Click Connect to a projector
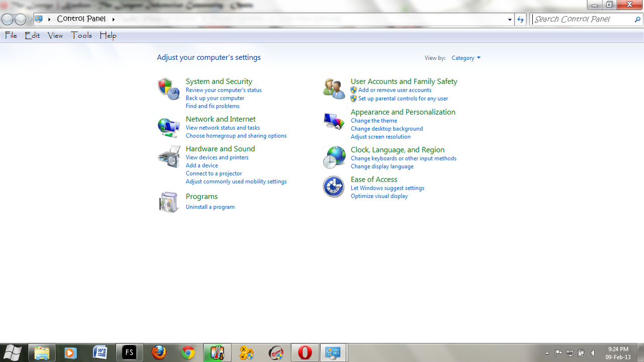 point(214,173)
